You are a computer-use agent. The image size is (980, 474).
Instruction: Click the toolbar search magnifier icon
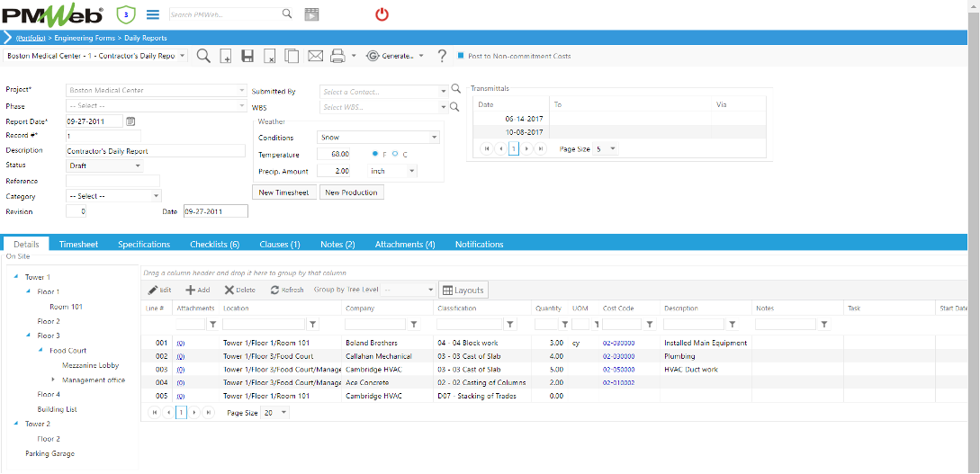203,56
